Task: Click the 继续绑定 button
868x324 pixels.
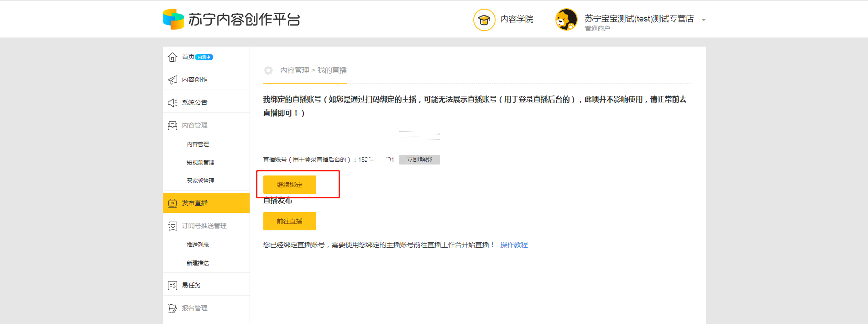Action: pyautogui.click(x=290, y=185)
